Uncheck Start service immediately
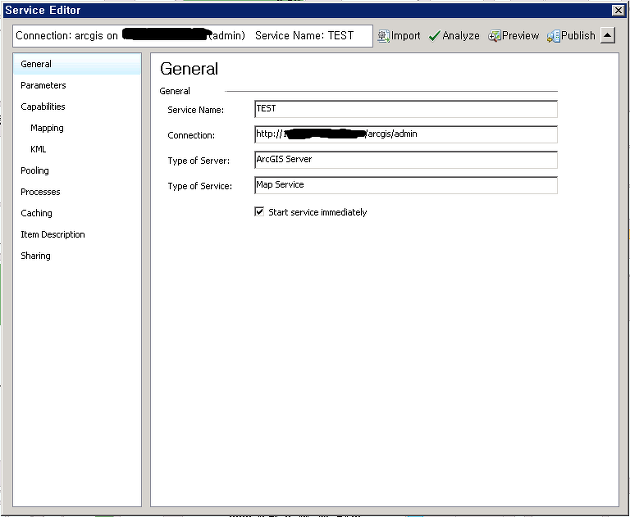This screenshot has width=630, height=517. (x=259, y=212)
